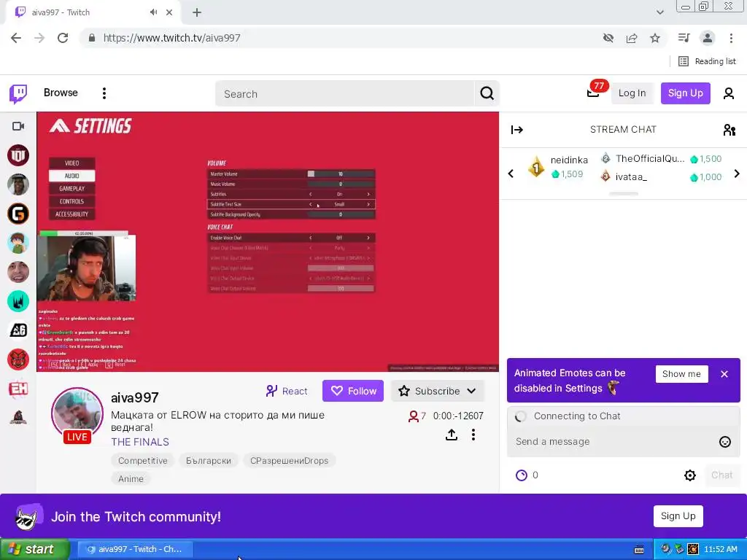Mute the tab audio speaker icon

[x=153, y=12]
